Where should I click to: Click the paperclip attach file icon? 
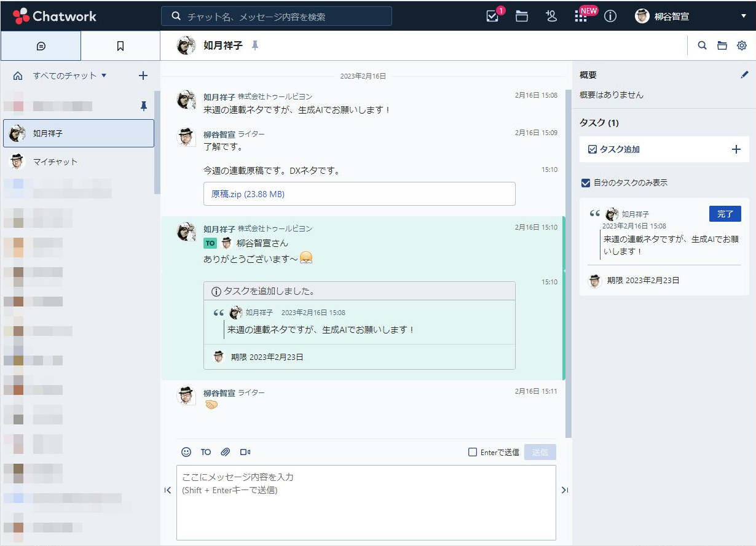pos(226,452)
